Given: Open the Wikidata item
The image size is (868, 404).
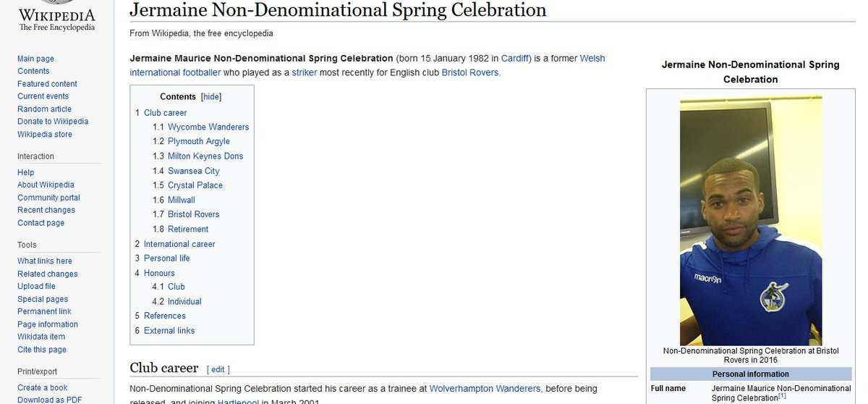Looking at the screenshot, I should pos(41,337).
